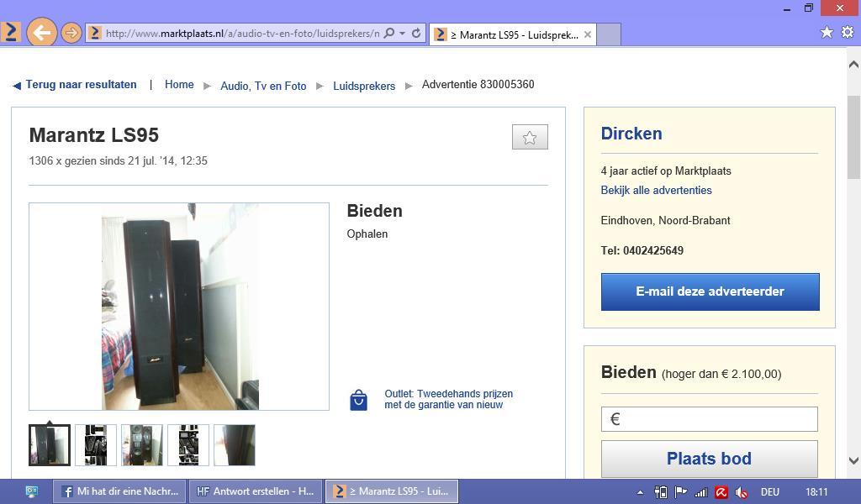Refresh the page with reload icon
The image size is (861, 504).
416,33
